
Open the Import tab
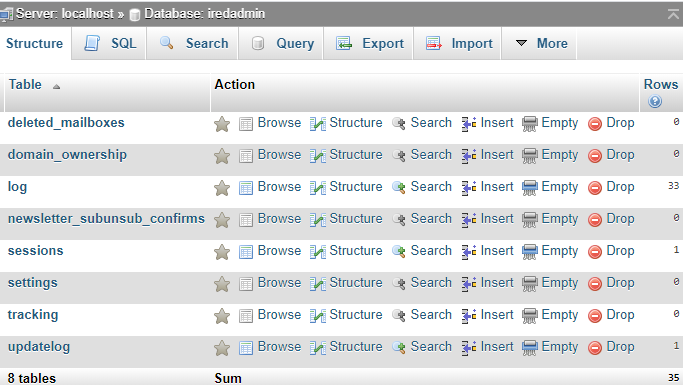pyautogui.click(x=457, y=43)
